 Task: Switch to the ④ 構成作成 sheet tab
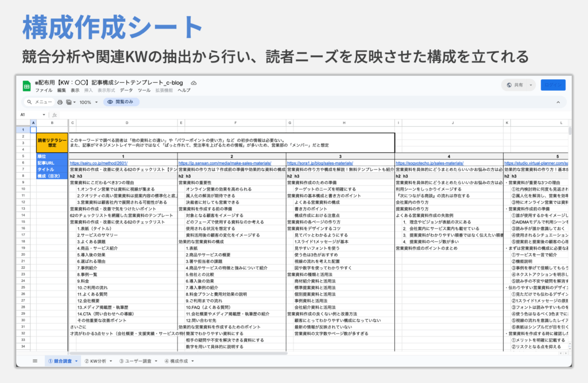pyautogui.click(x=176, y=361)
